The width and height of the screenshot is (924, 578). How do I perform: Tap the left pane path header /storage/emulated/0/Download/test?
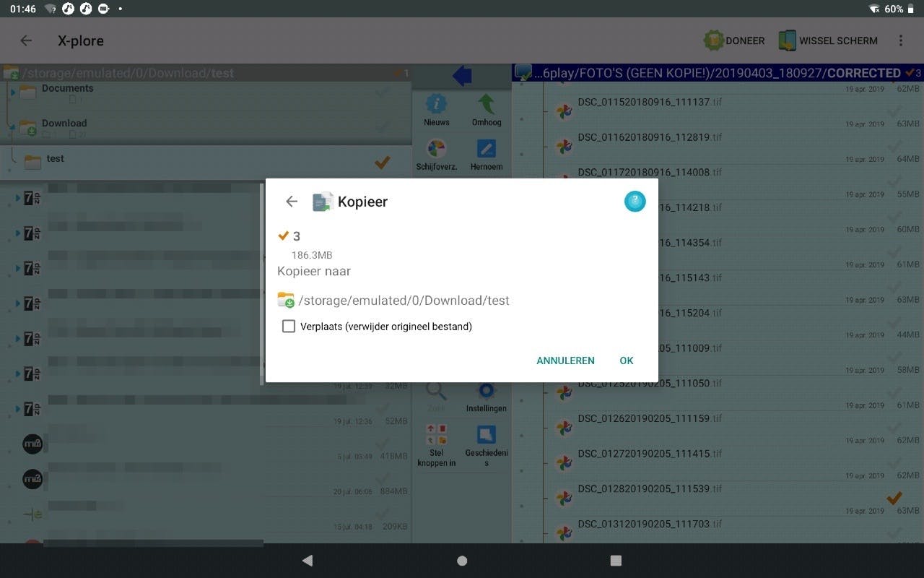[x=128, y=73]
